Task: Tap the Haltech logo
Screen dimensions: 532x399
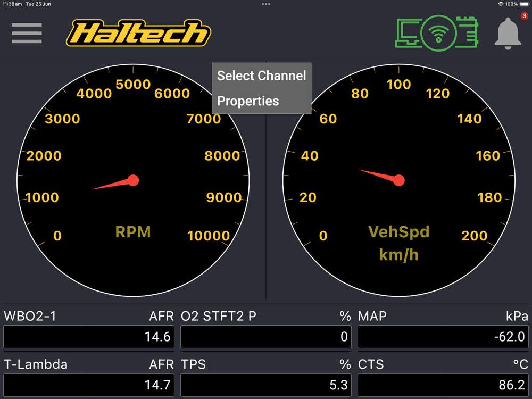Action: point(138,33)
